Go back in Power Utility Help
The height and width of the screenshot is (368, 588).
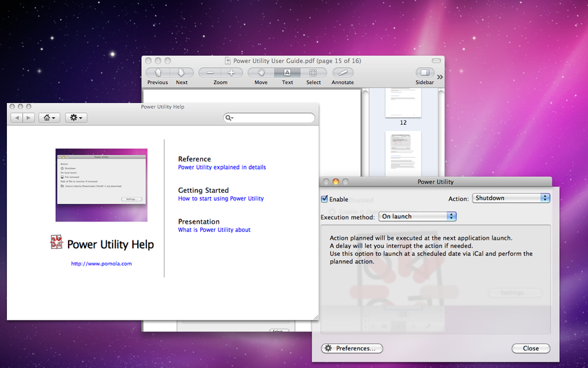[x=17, y=118]
